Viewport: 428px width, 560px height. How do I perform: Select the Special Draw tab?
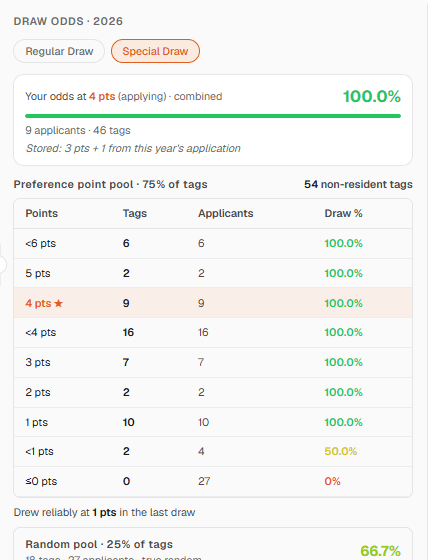155,51
